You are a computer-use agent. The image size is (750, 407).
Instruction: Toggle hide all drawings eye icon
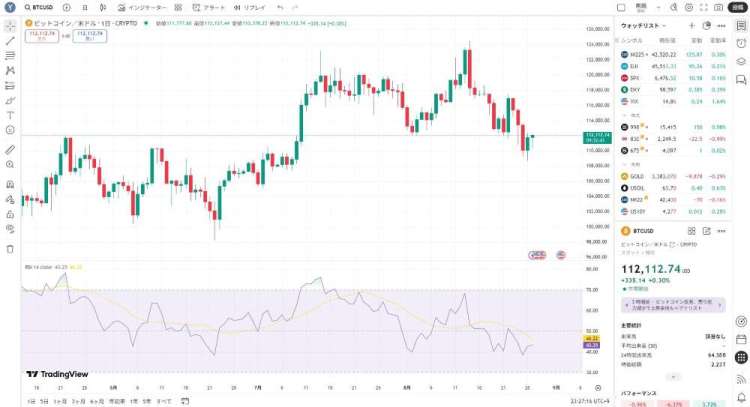coord(10,229)
